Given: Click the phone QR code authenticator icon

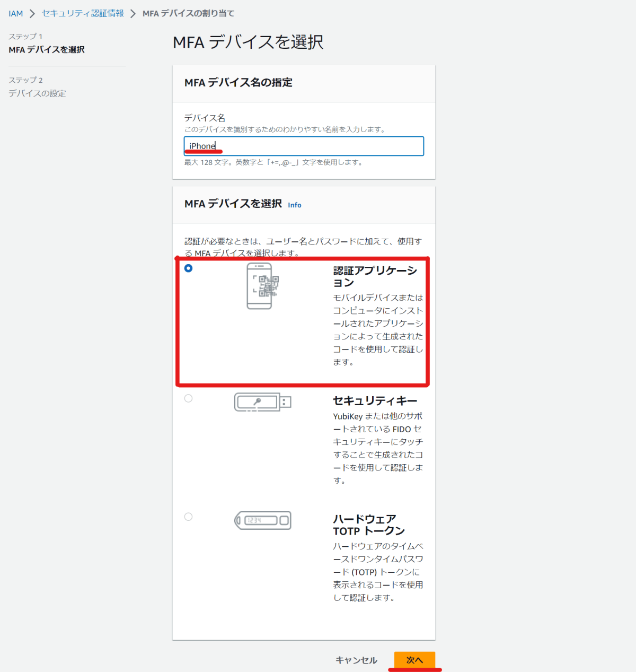Looking at the screenshot, I should [x=262, y=286].
